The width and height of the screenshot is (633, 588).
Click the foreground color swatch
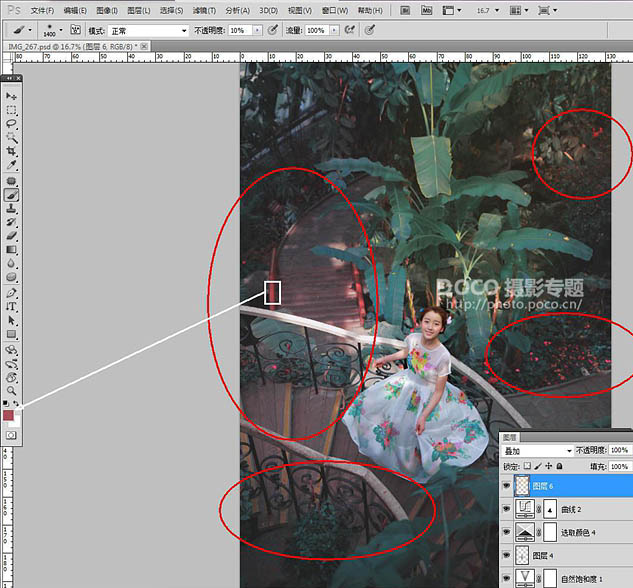pos(8,415)
